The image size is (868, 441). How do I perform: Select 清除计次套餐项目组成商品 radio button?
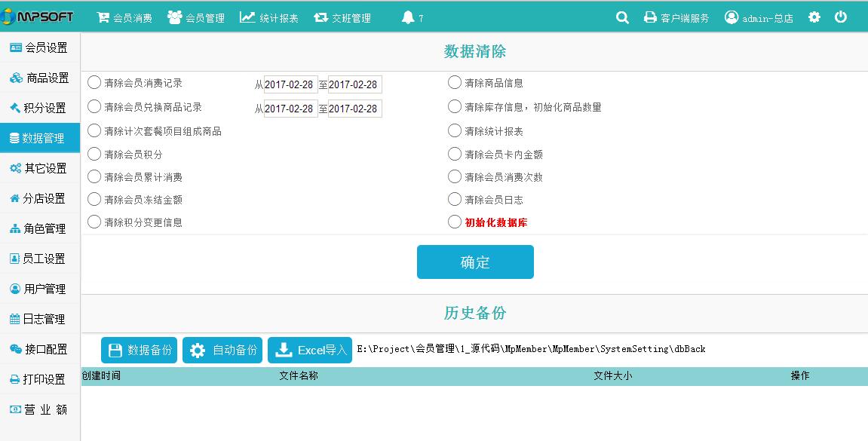pos(94,130)
